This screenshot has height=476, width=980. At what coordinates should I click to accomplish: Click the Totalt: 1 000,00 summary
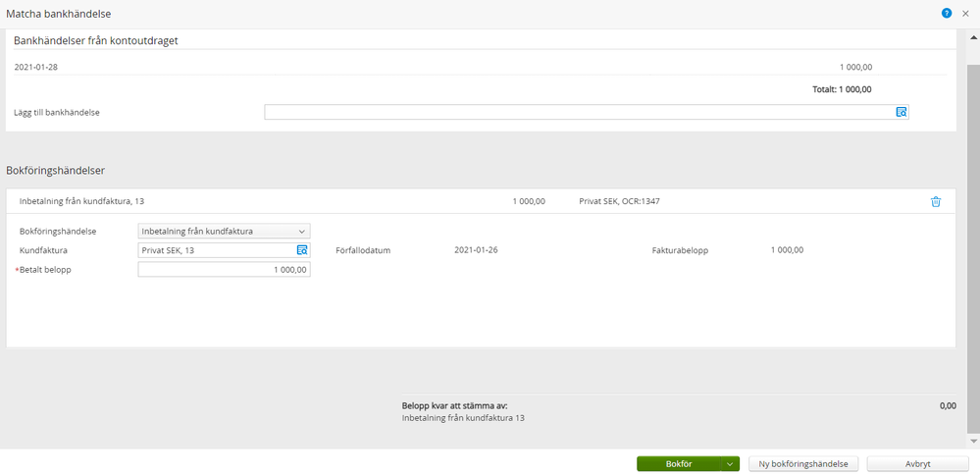pyautogui.click(x=842, y=89)
